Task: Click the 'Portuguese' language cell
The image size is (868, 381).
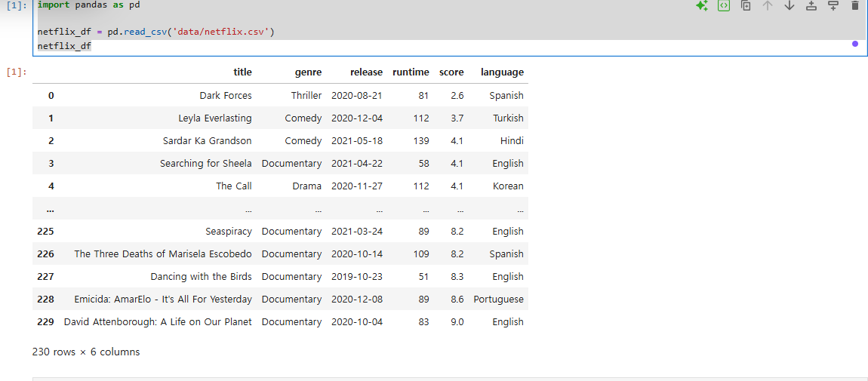Action: tap(499, 300)
